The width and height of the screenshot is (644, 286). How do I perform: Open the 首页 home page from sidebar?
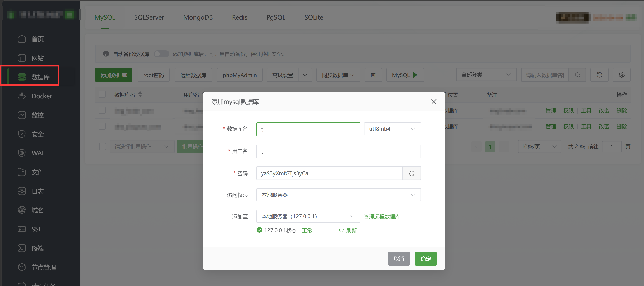point(38,39)
